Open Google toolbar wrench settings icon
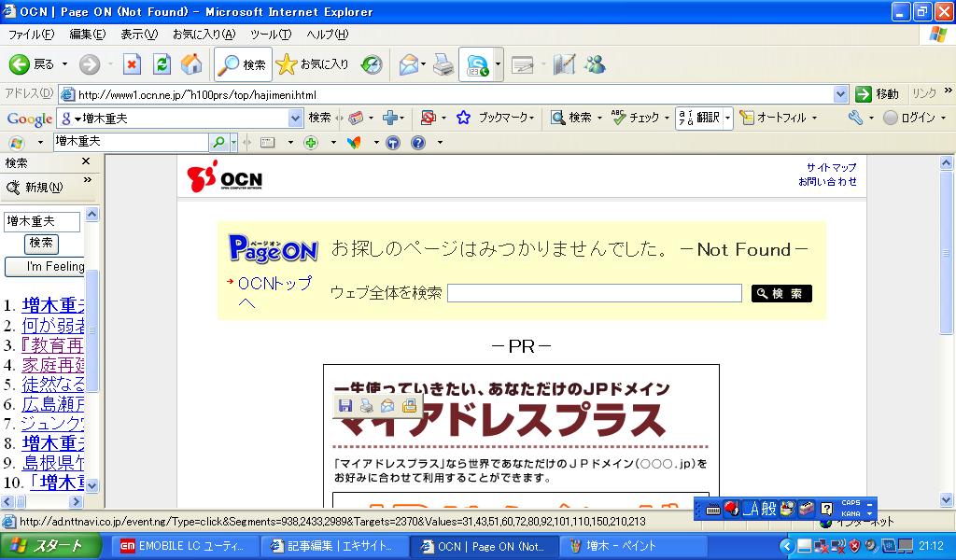The width and height of the screenshot is (956, 560). tap(855, 118)
